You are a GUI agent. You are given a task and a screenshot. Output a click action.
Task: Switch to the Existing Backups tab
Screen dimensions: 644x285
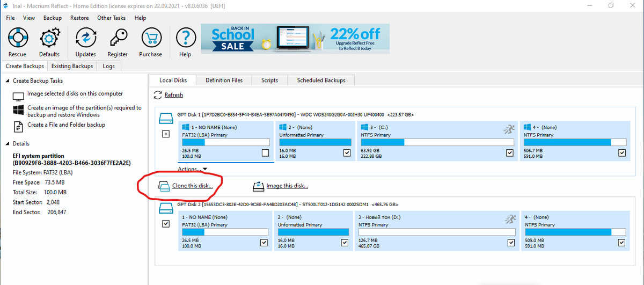pyautogui.click(x=72, y=66)
